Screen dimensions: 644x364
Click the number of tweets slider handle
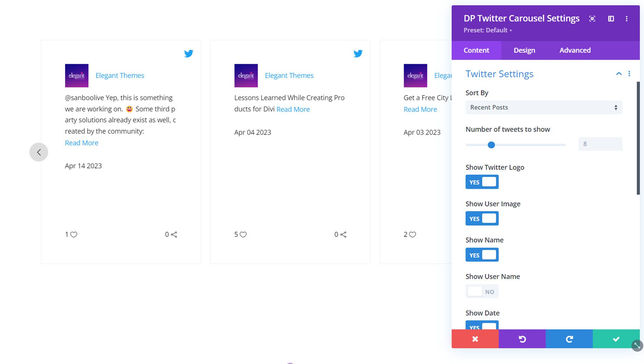[491, 145]
